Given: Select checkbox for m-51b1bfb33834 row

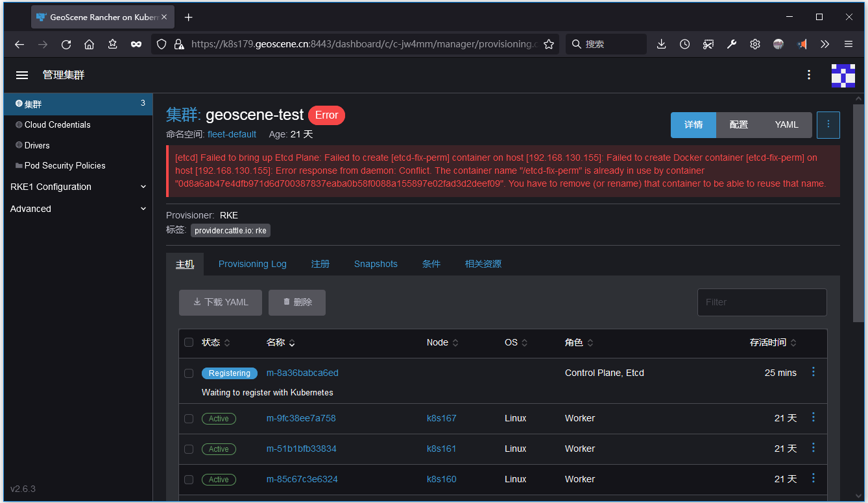Looking at the screenshot, I should (189, 449).
